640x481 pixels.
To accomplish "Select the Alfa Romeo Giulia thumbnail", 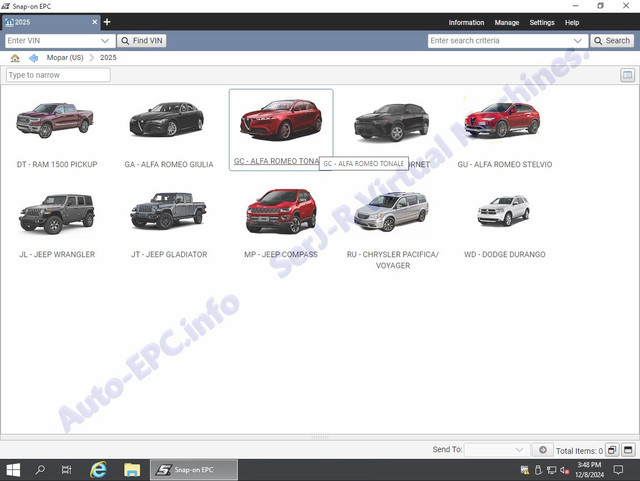I will (167, 119).
